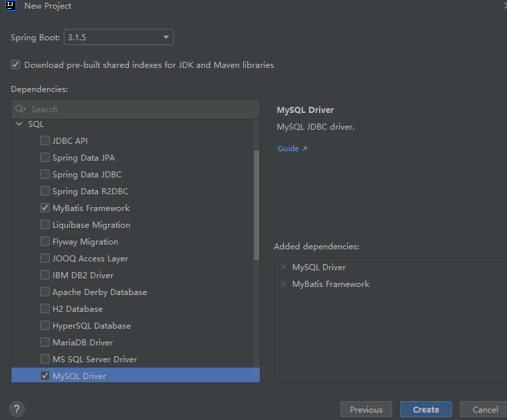The image size is (507, 420).
Task: Enable Spring Data JPA dependency
Action: click(x=44, y=157)
